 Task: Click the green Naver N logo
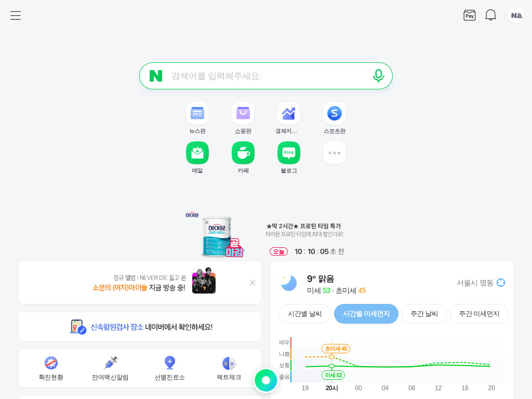pos(156,76)
